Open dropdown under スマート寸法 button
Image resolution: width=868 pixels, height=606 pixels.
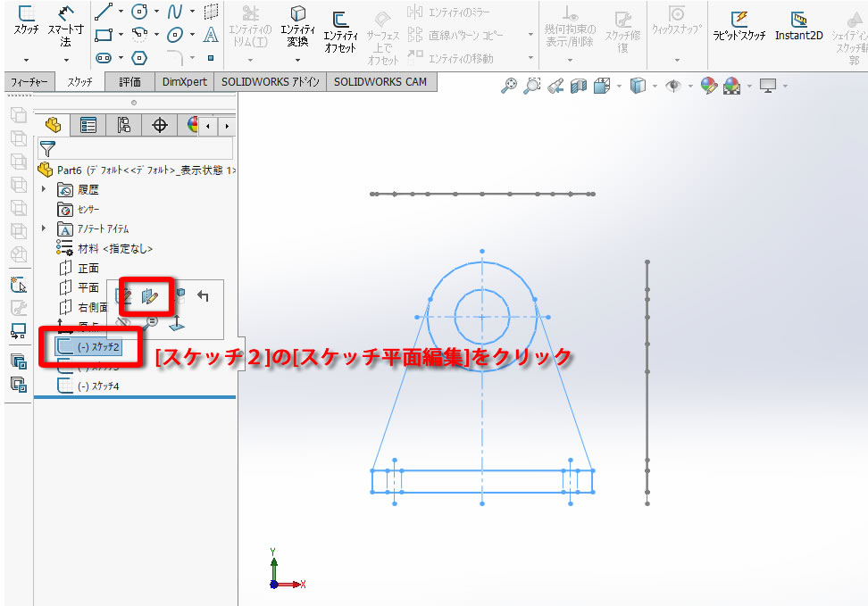[66, 59]
